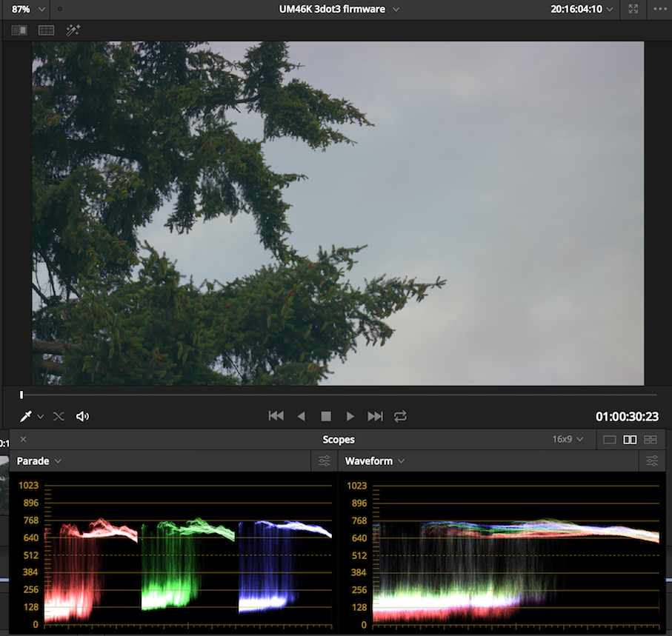Open the Parade scope type dropdown
Viewport: 672px width, 636px height.
coord(39,461)
